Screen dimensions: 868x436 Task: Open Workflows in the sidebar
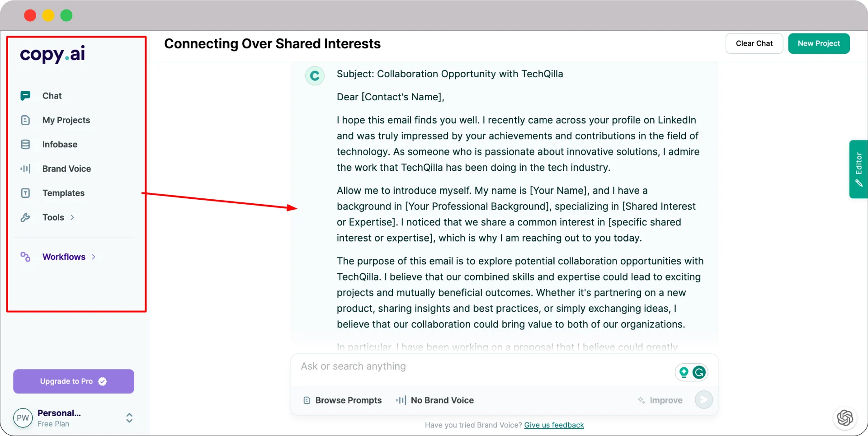(x=64, y=257)
